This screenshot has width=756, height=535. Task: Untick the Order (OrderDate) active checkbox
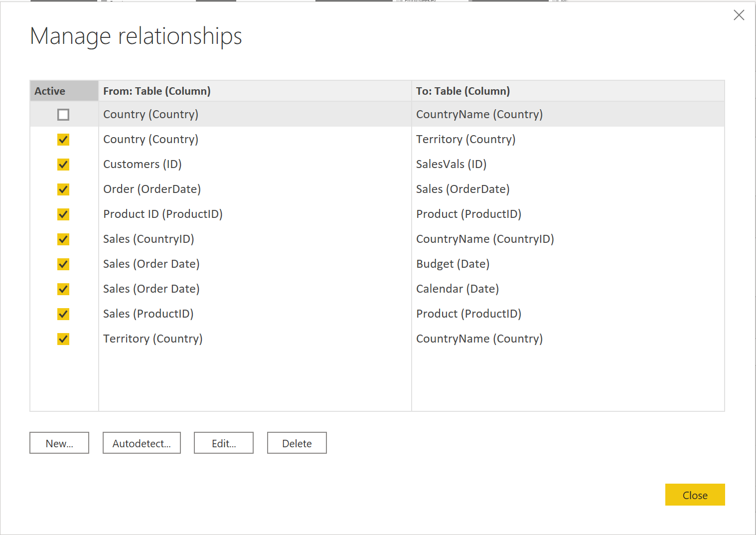click(x=63, y=189)
